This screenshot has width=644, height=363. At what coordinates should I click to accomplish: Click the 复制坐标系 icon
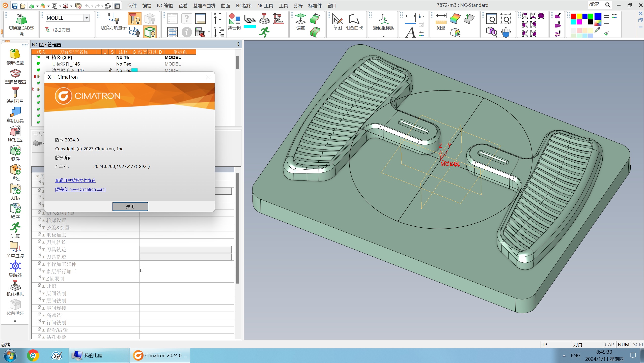383,20
